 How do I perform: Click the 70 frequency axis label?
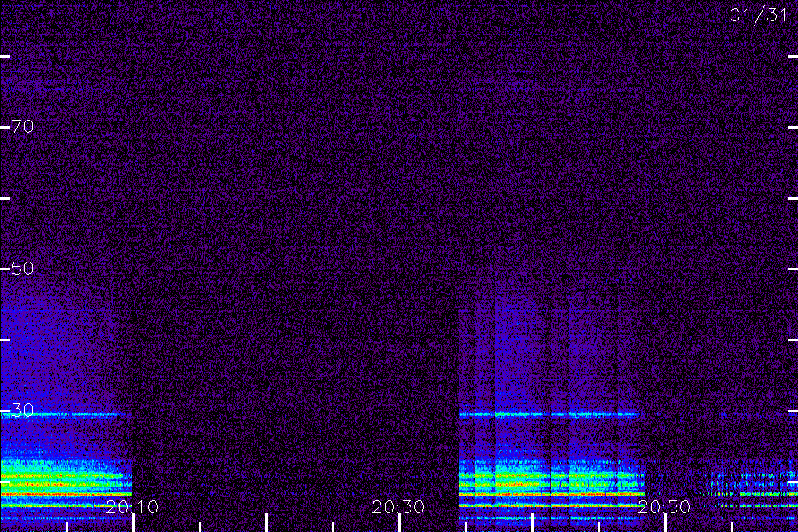pyautogui.click(x=22, y=126)
